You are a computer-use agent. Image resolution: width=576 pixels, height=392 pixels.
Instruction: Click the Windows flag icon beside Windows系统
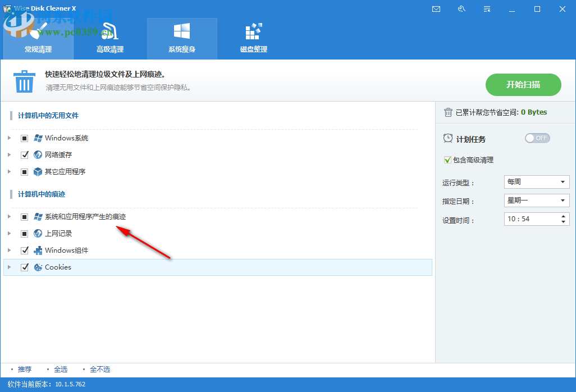pyautogui.click(x=38, y=138)
